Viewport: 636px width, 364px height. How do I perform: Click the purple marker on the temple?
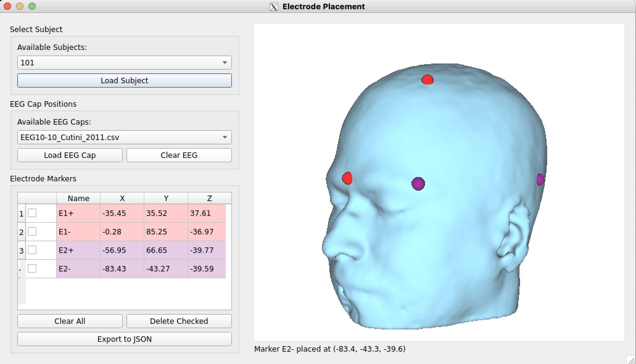click(x=418, y=184)
